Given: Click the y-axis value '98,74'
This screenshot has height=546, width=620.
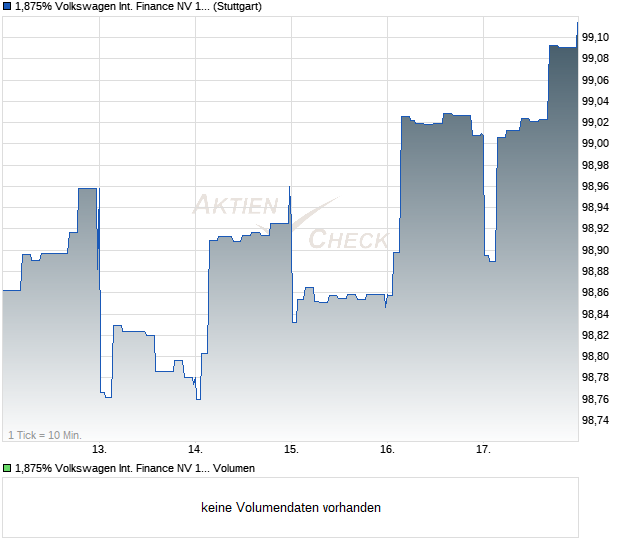Looking at the screenshot, I should (595, 420).
